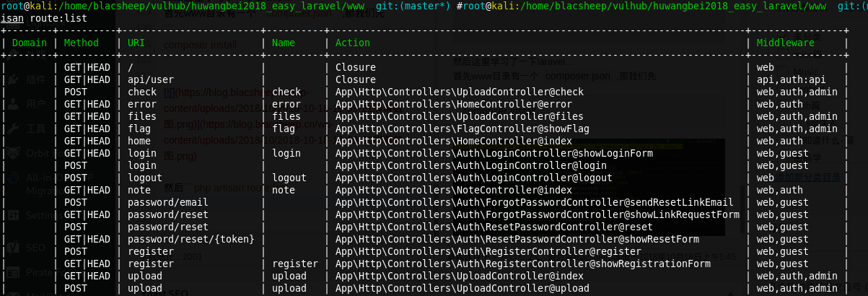
Task: Click the Plugins (插件) plug icon in sidebar
Action: coord(14,79)
